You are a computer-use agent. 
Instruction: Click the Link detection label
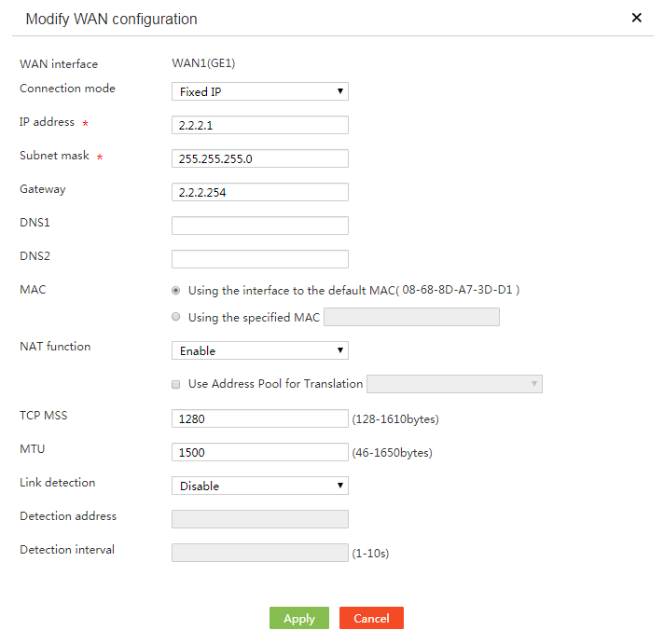[57, 483]
